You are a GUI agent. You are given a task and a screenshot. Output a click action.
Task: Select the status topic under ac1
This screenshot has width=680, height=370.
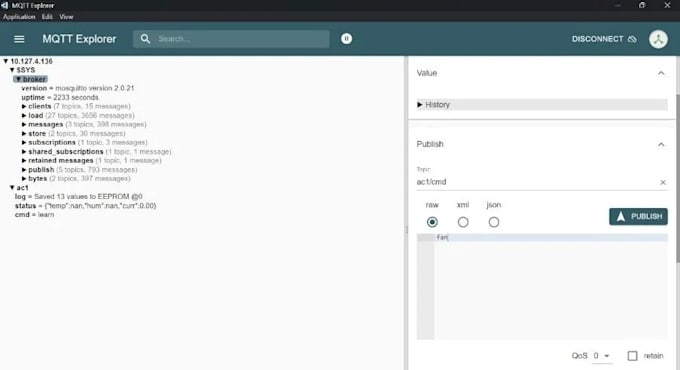point(85,206)
